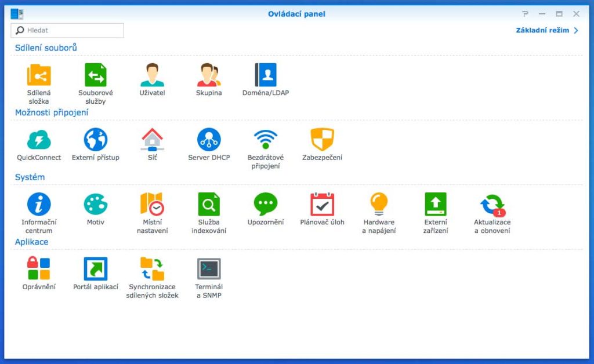Click the help question mark button
This screenshot has width=594, height=364.
(525, 13)
